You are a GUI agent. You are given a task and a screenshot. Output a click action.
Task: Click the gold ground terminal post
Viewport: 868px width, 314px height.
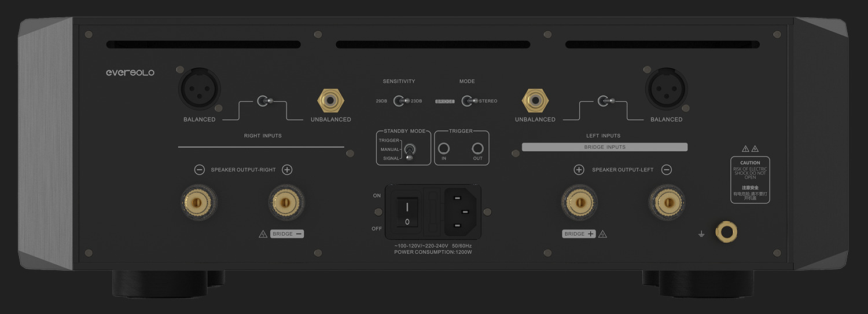726,232
